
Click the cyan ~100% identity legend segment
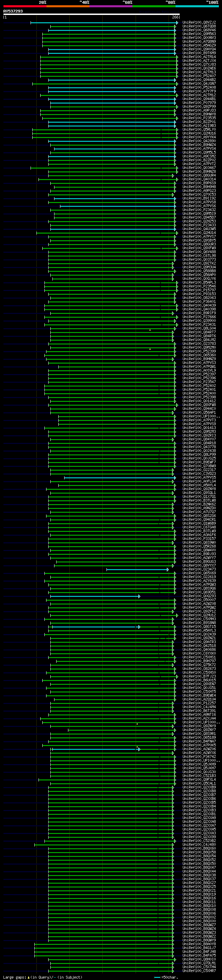pos(197,6)
